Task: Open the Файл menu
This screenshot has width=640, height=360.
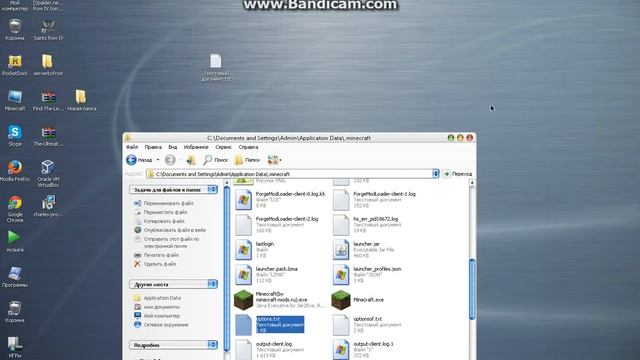Action: point(132,147)
